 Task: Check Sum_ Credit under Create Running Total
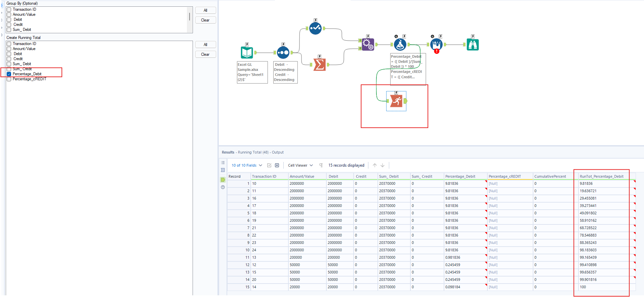click(9, 69)
